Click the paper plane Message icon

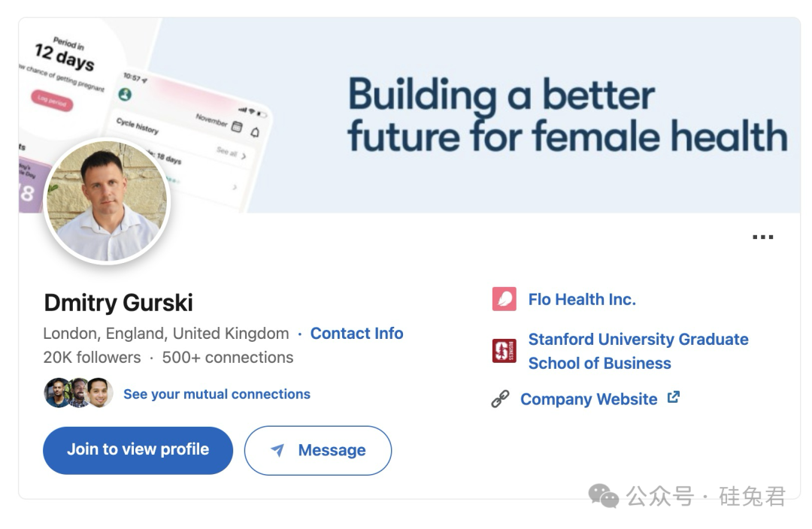click(x=277, y=450)
